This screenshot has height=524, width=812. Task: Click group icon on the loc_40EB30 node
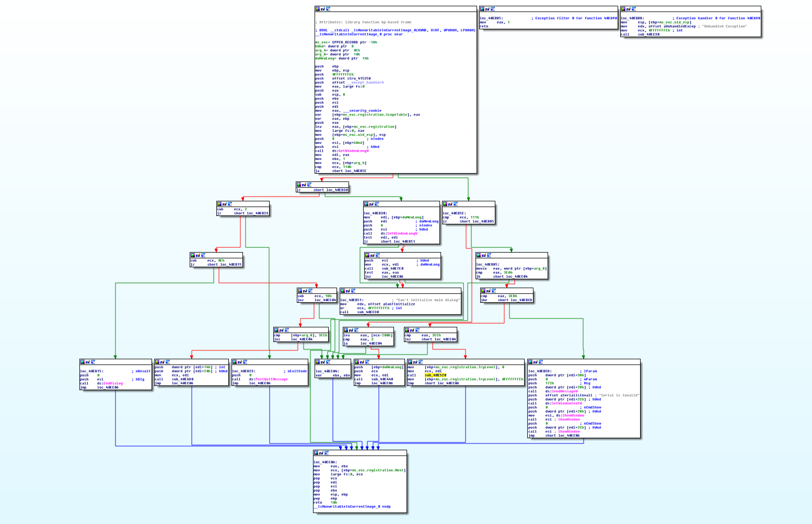[x=377, y=204]
